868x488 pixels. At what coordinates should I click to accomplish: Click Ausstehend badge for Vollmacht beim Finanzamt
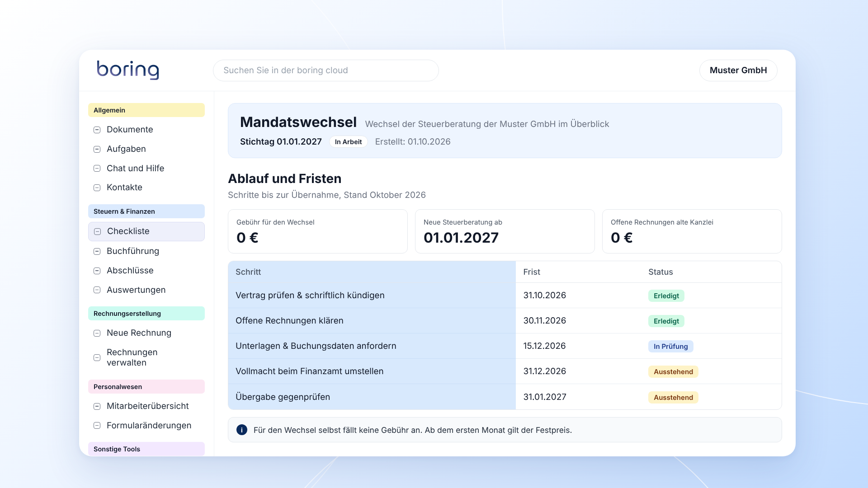click(673, 372)
